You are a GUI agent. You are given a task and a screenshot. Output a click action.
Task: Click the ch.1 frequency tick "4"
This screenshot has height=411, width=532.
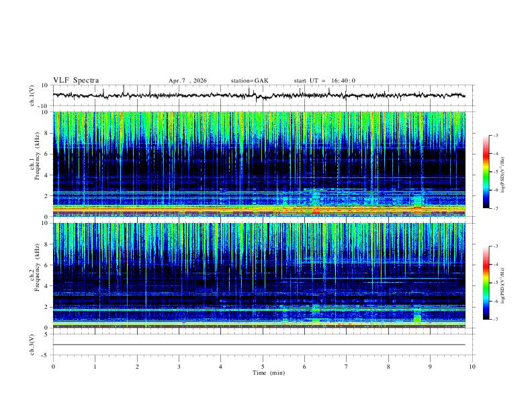46,175
